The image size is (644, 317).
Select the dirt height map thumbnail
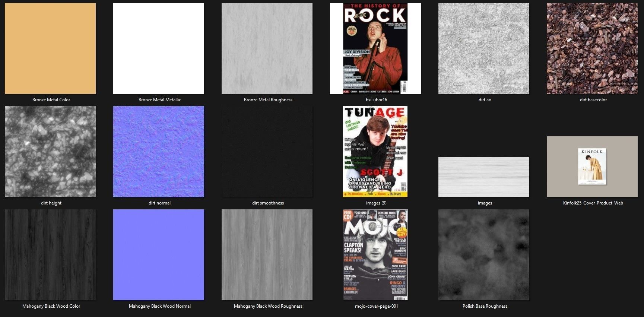50,152
